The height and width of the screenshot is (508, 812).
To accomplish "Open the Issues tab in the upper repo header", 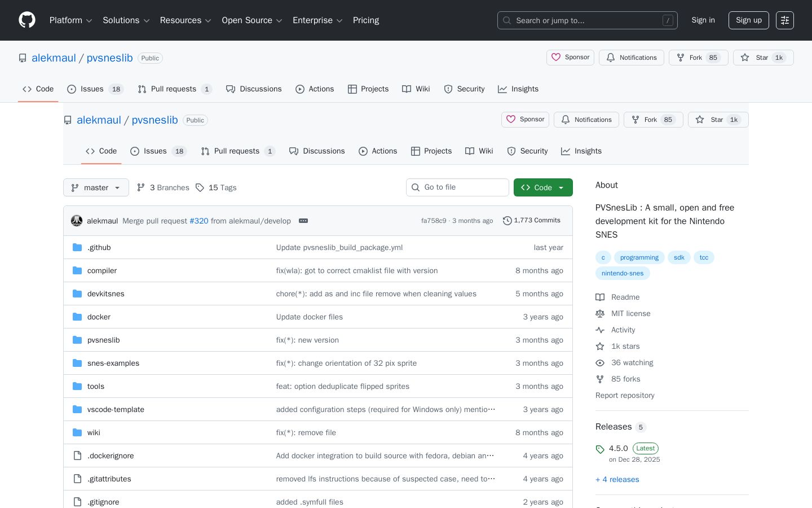I will [x=95, y=89].
